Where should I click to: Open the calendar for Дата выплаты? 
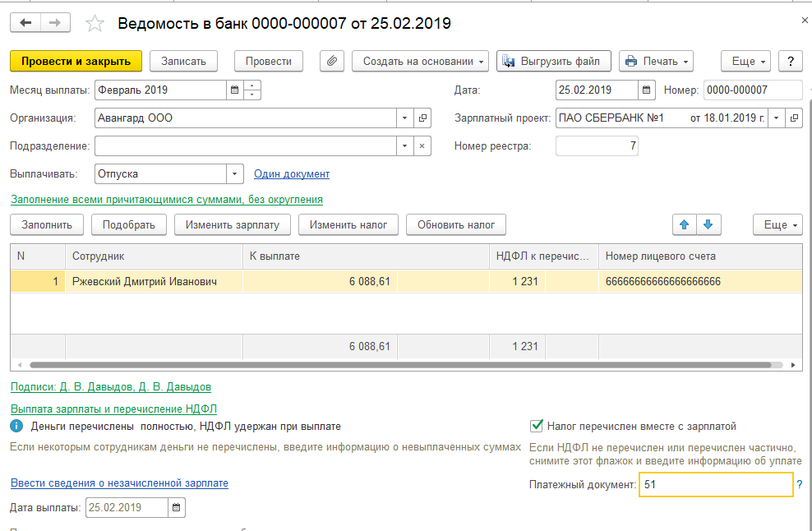click(x=177, y=508)
